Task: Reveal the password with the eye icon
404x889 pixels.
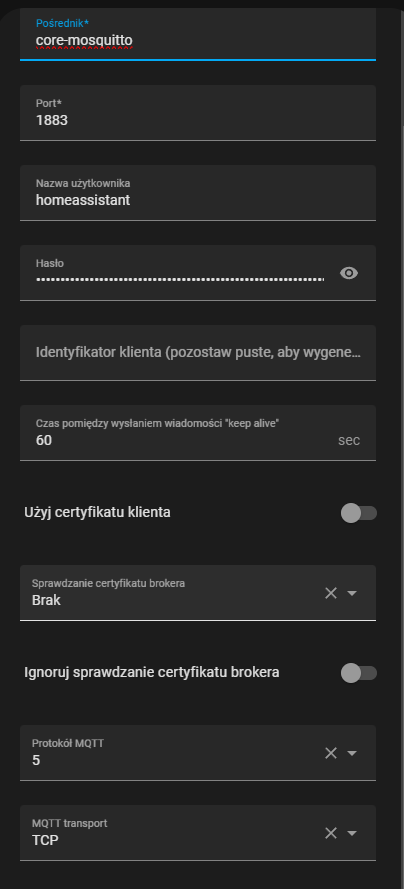Action: [x=348, y=273]
